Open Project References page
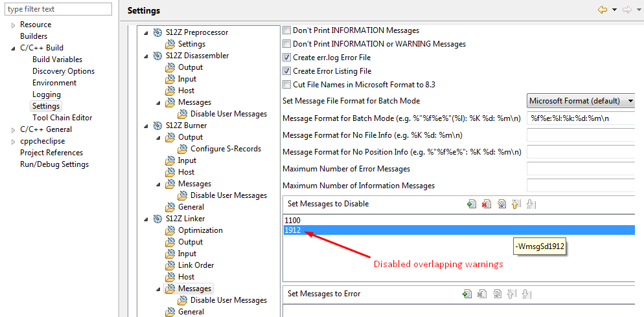644x317 pixels. tap(51, 153)
